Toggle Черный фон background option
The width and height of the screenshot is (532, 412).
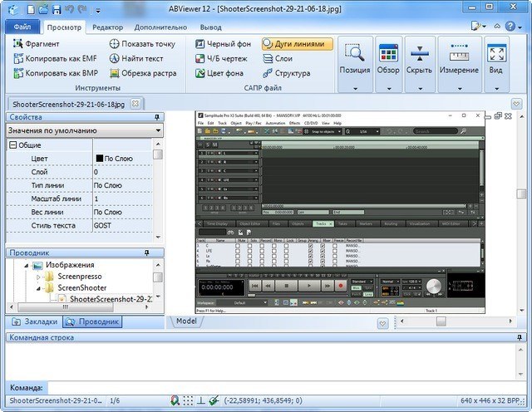point(224,43)
